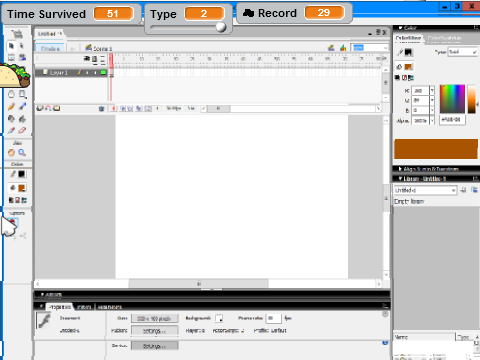Open the B value slider arrow
Viewport: 480px width, 360px height.
[432, 110]
